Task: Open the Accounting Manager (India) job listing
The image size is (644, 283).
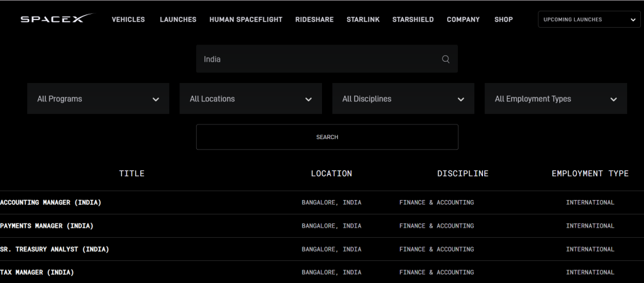Action: (x=51, y=203)
